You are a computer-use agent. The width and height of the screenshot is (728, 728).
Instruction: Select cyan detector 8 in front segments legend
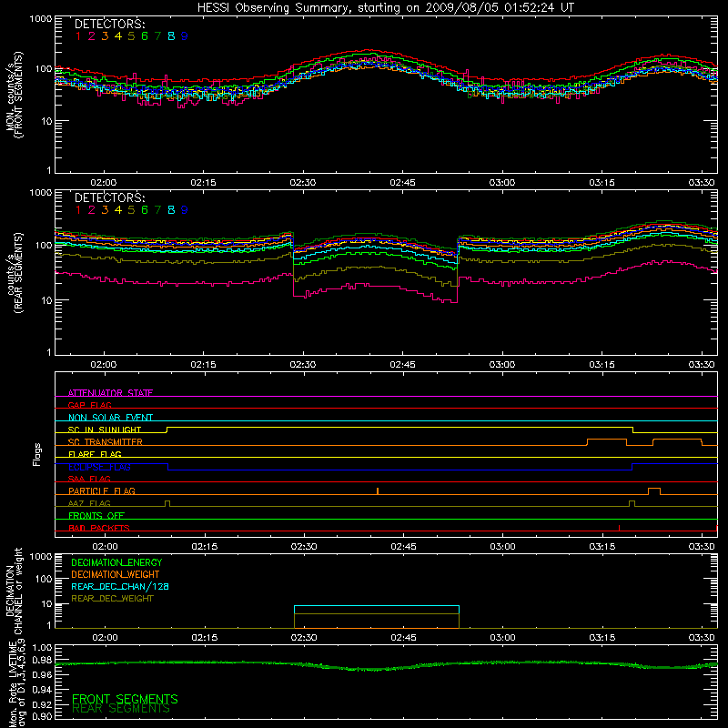point(171,36)
